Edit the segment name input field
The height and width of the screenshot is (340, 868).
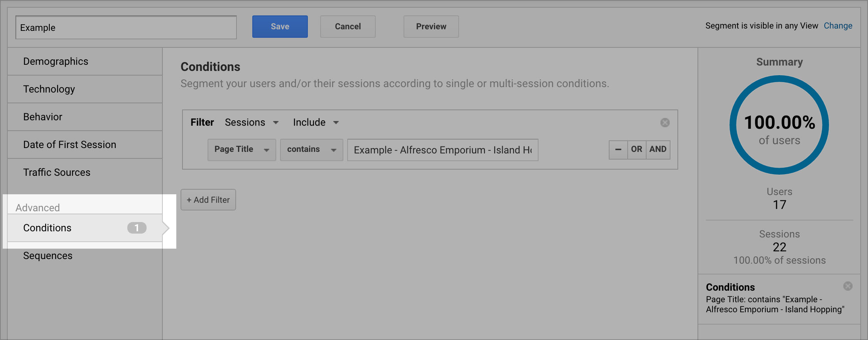pyautogui.click(x=126, y=27)
